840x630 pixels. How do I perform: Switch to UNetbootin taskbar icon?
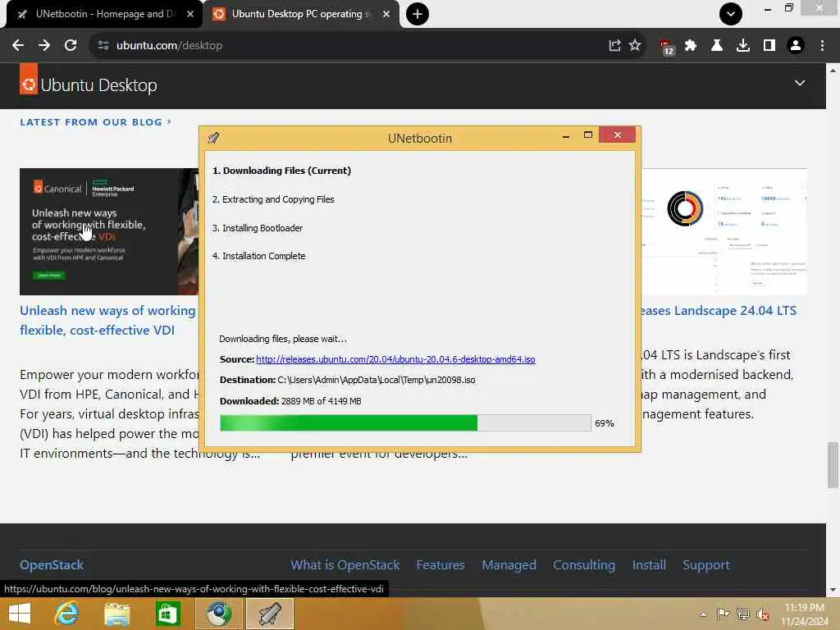point(269,614)
